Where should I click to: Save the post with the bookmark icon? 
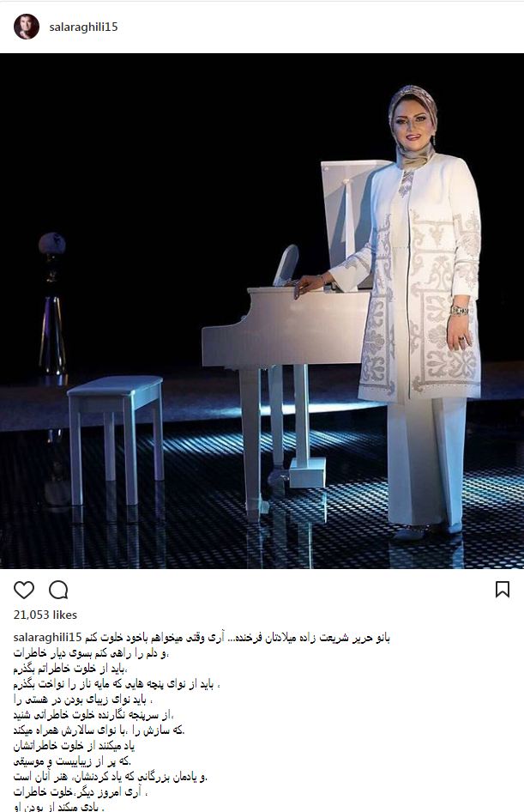tap(503, 590)
